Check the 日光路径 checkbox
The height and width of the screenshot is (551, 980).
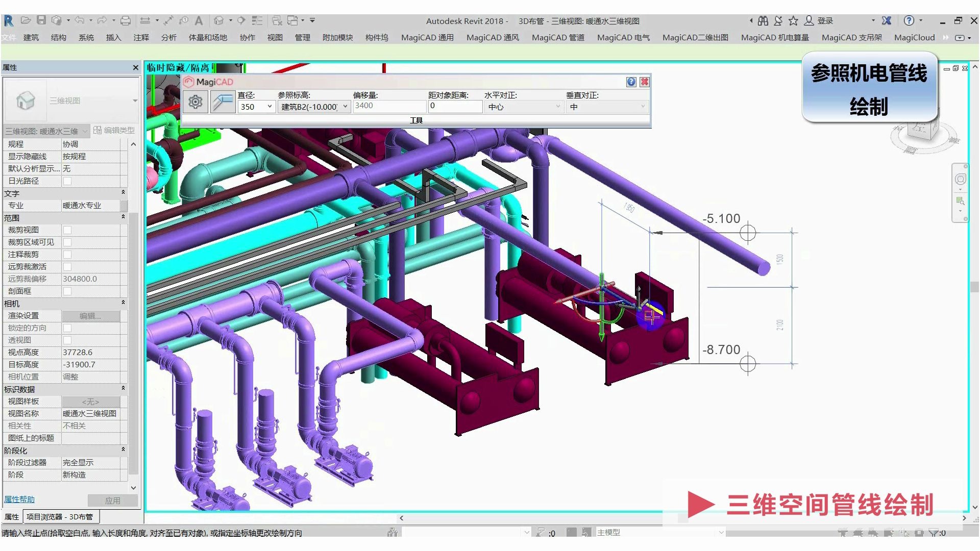(x=67, y=181)
